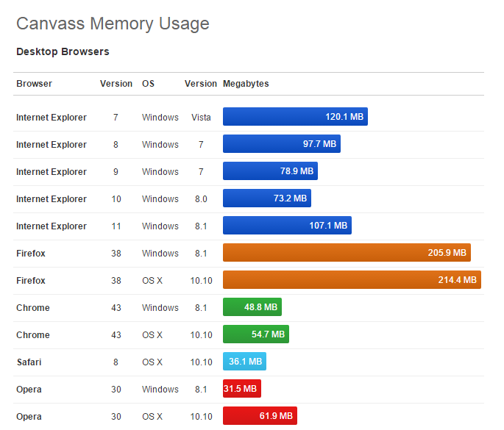The image size is (504, 430).
Task: Click the orange 214.4 MB bar
Action: (x=352, y=280)
